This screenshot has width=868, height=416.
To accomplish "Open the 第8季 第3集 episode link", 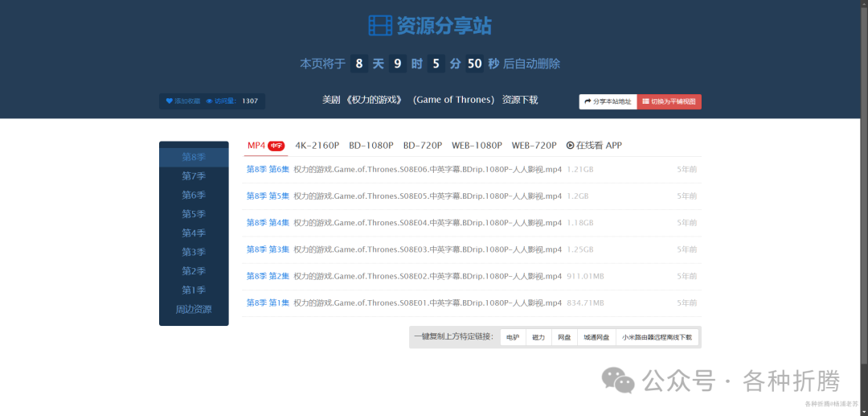I will [x=268, y=249].
